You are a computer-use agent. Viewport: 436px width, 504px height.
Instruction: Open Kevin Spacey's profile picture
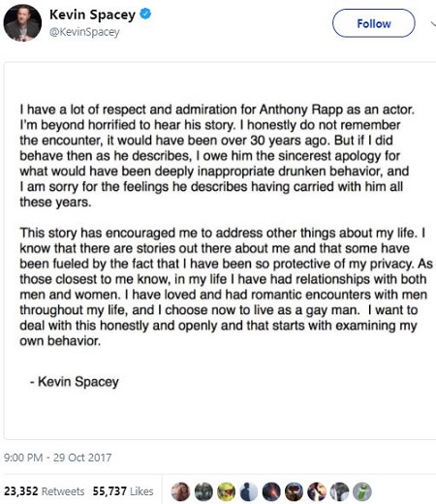point(22,22)
